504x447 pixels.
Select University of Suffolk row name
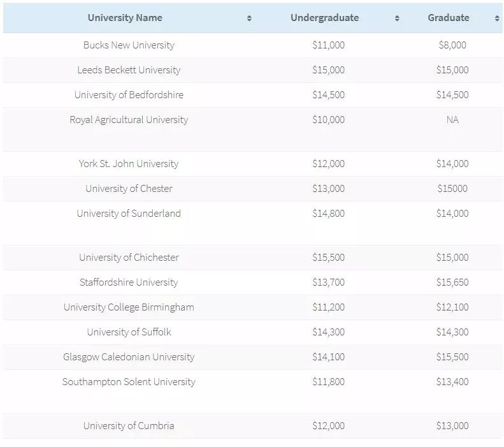(x=129, y=332)
